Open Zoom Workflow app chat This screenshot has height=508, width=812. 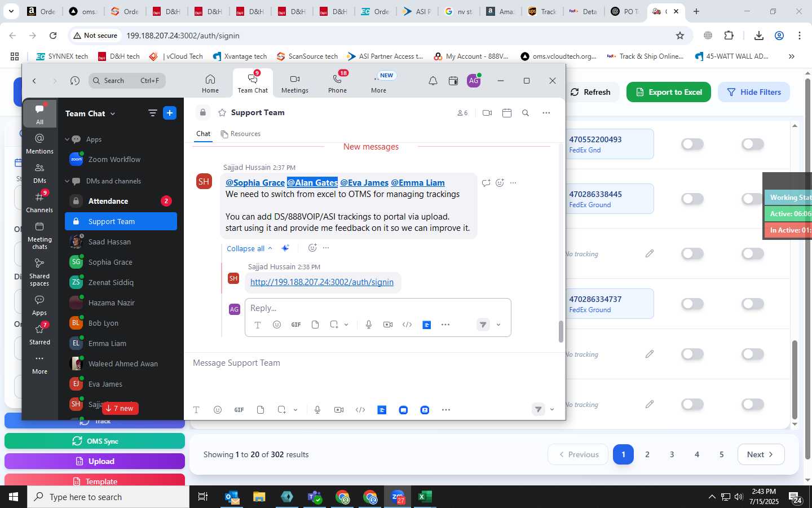click(121, 160)
